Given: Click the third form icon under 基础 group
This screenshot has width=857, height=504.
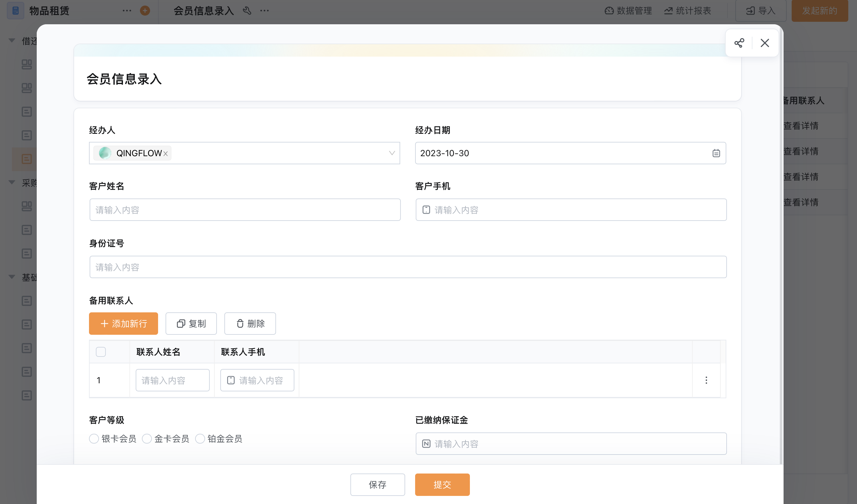Looking at the screenshot, I should pos(26,348).
